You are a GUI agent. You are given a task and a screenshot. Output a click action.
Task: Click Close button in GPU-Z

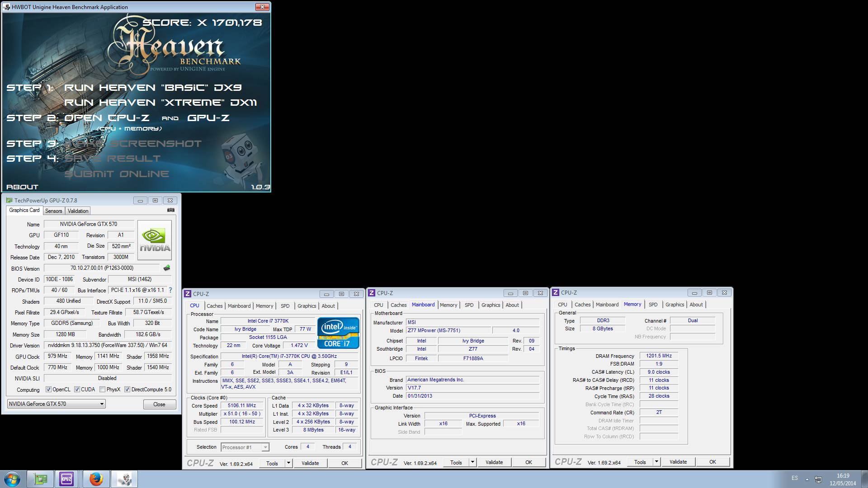[x=159, y=404]
